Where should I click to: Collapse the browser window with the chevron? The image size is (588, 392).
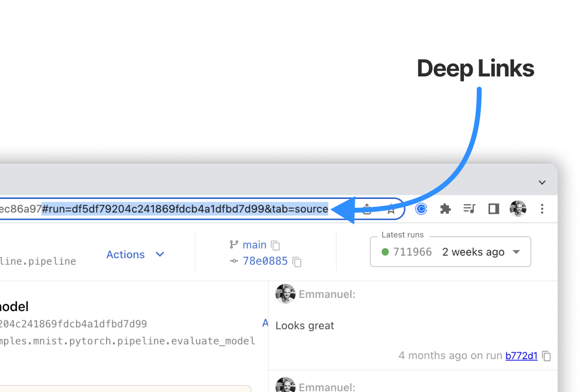pyautogui.click(x=542, y=182)
